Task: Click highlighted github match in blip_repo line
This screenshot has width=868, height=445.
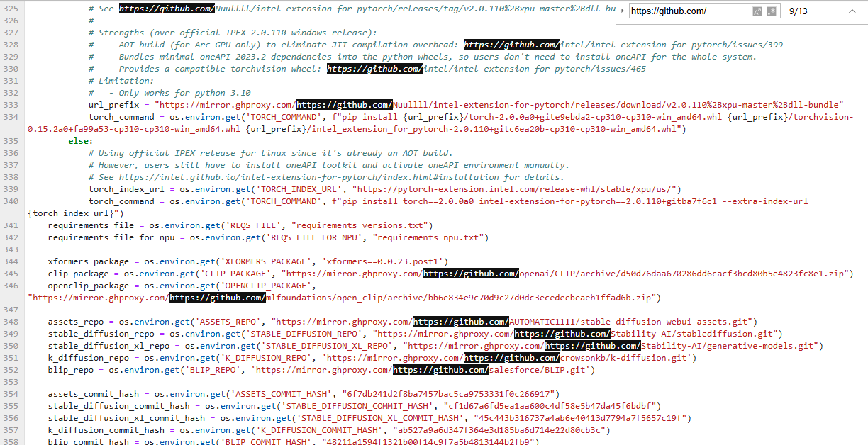Action: tap(441, 370)
